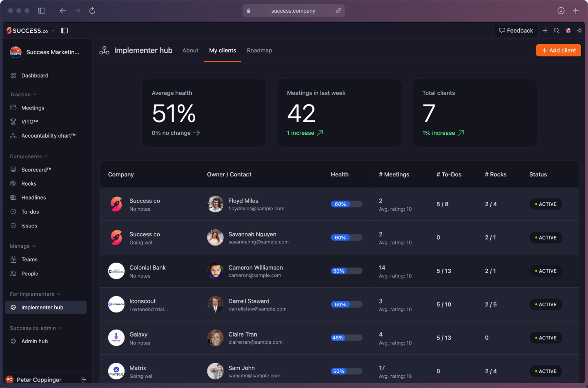Toggle the light/dark theme sun icon
Image resolution: width=588 pixels, height=388 pixels.
click(579, 31)
